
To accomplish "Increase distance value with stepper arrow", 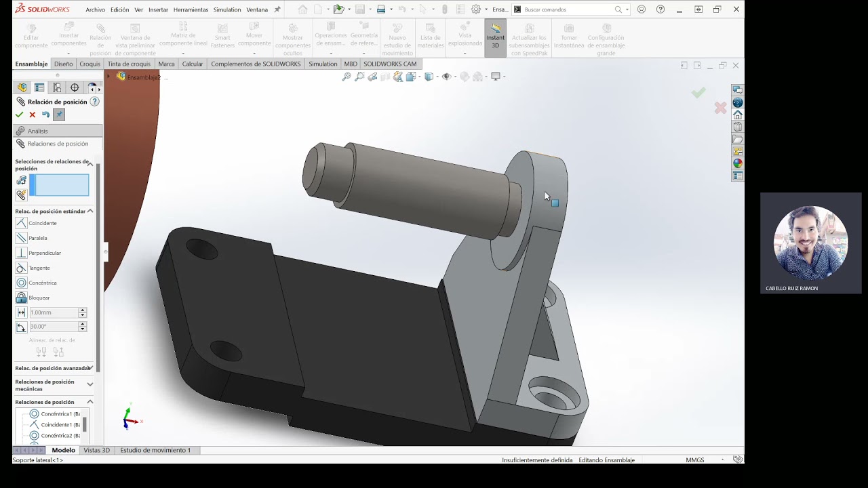I will point(83,310).
